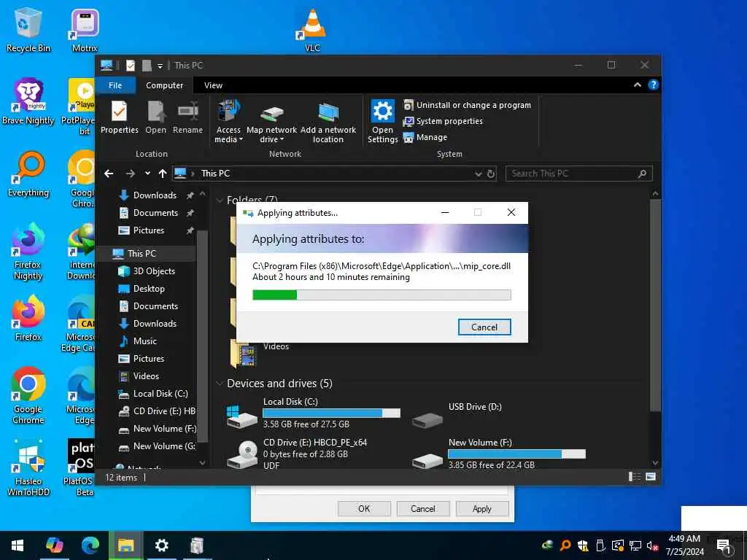Open Explorer Help question mark icon
Image resolution: width=747 pixels, height=560 pixels.
click(653, 85)
